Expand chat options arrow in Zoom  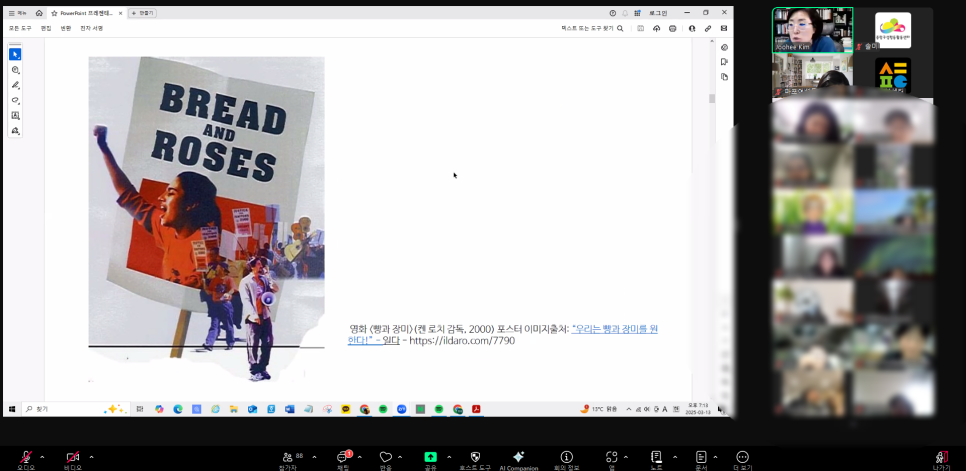coord(359,457)
